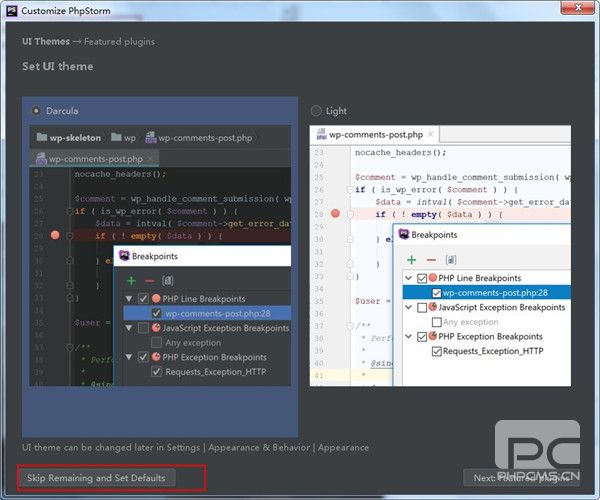Collapse JavaScript Exception Breakpoints in Light preview

(x=409, y=307)
